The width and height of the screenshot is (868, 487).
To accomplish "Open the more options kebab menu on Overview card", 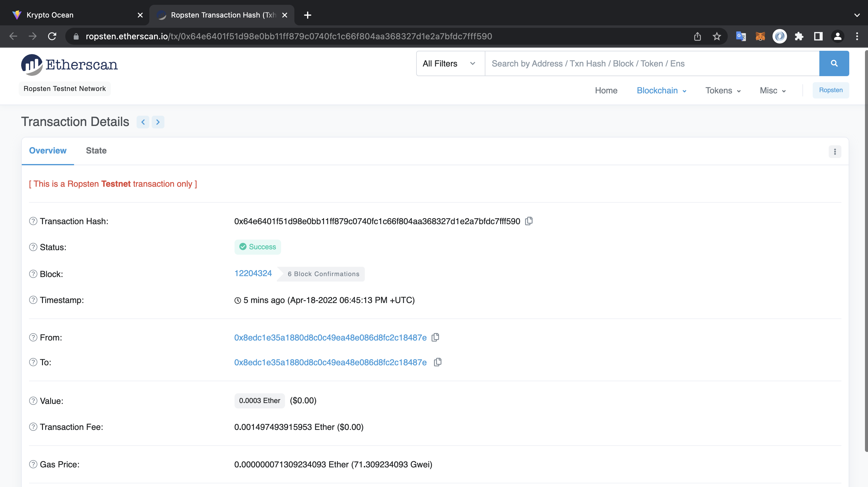I will 835,152.
